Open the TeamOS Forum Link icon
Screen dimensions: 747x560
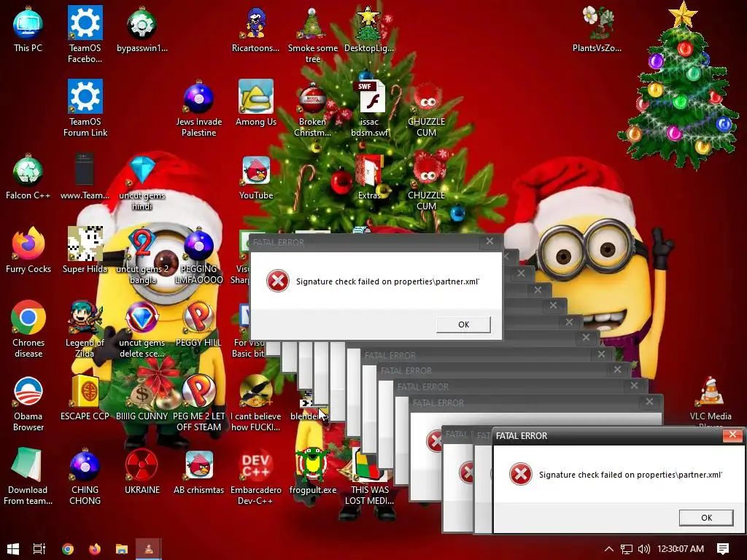pos(85,96)
